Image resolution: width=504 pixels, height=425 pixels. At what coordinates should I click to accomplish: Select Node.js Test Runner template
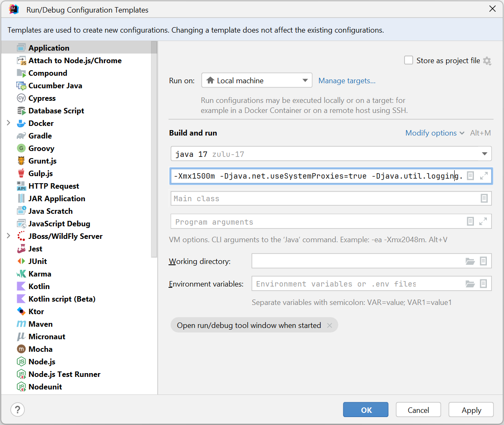[64, 374]
